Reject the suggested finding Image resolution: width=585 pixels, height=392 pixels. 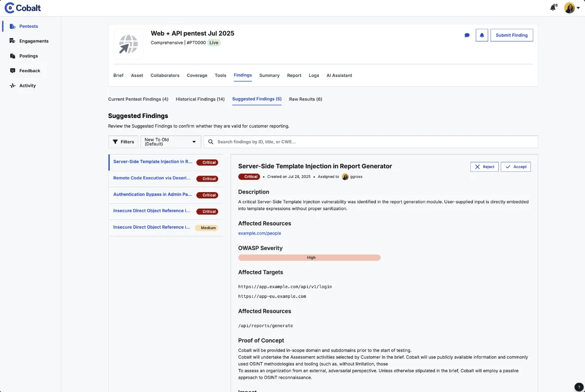click(x=485, y=167)
